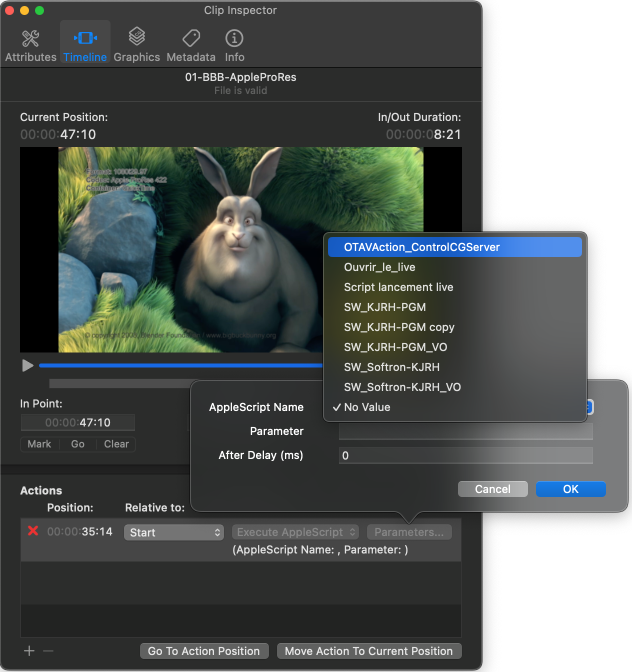Image resolution: width=632 pixels, height=672 pixels.
Task: Select SW_KJRH-PGM_VO script
Action: (x=454, y=347)
